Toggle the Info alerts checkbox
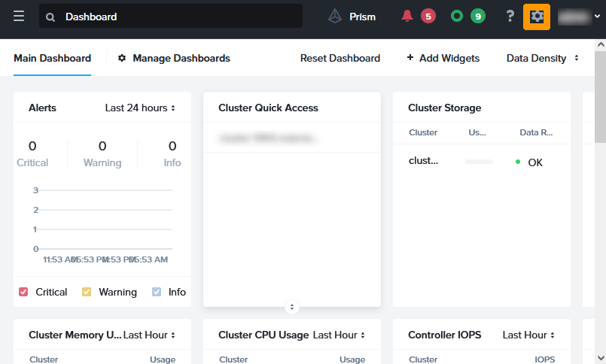This screenshot has width=606, height=364. coord(157,292)
